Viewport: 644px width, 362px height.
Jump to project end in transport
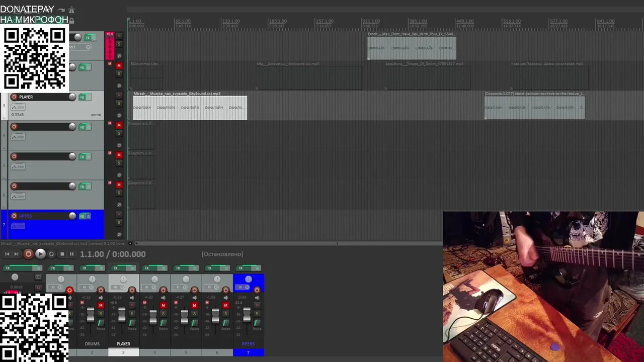point(16,254)
